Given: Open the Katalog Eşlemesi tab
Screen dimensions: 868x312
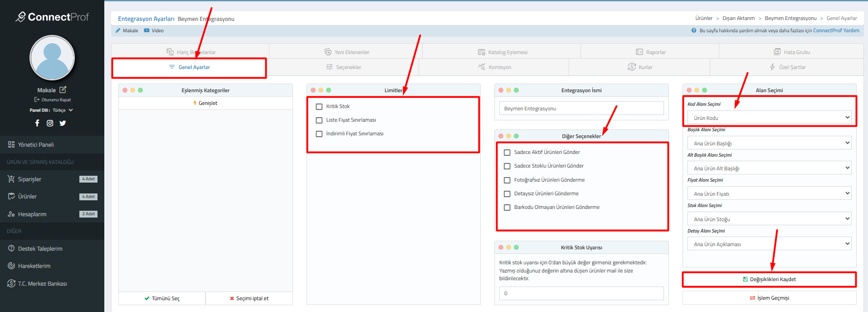Looking at the screenshot, I should tap(502, 52).
